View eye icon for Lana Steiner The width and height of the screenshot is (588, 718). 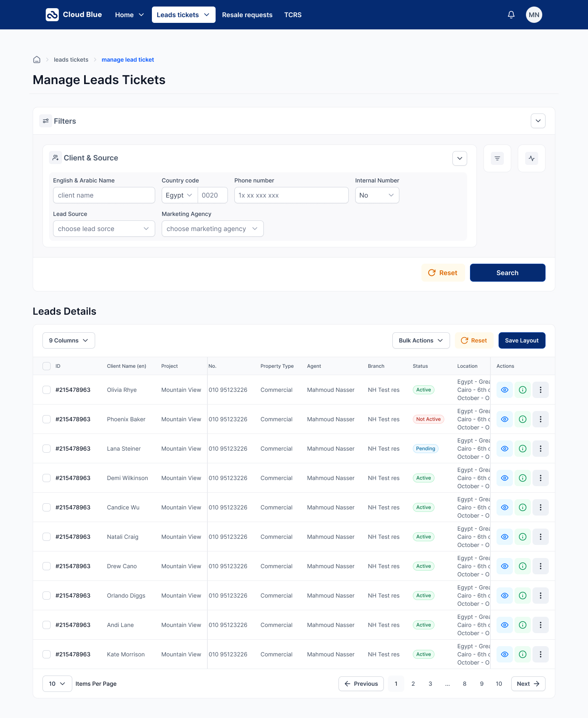tap(505, 449)
